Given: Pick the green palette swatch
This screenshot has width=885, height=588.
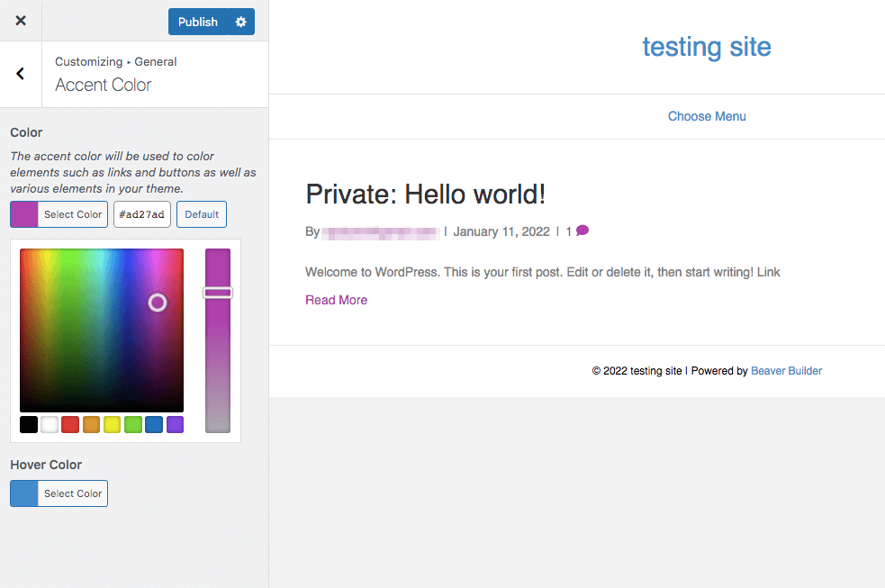Looking at the screenshot, I should click(133, 424).
